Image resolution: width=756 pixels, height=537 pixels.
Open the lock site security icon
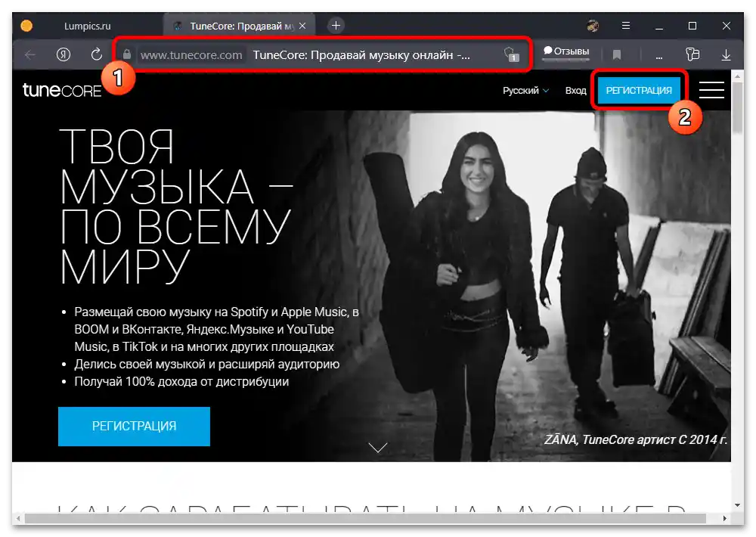click(127, 54)
